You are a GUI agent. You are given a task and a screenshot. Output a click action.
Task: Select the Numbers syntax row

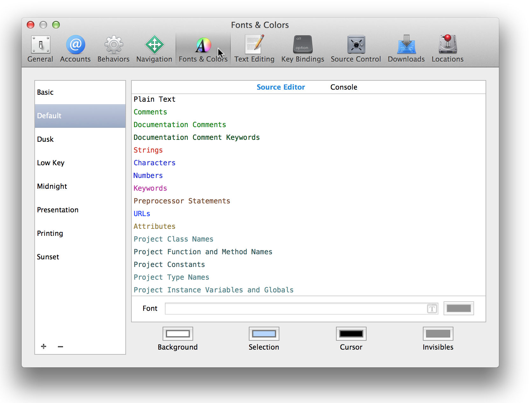309,175
